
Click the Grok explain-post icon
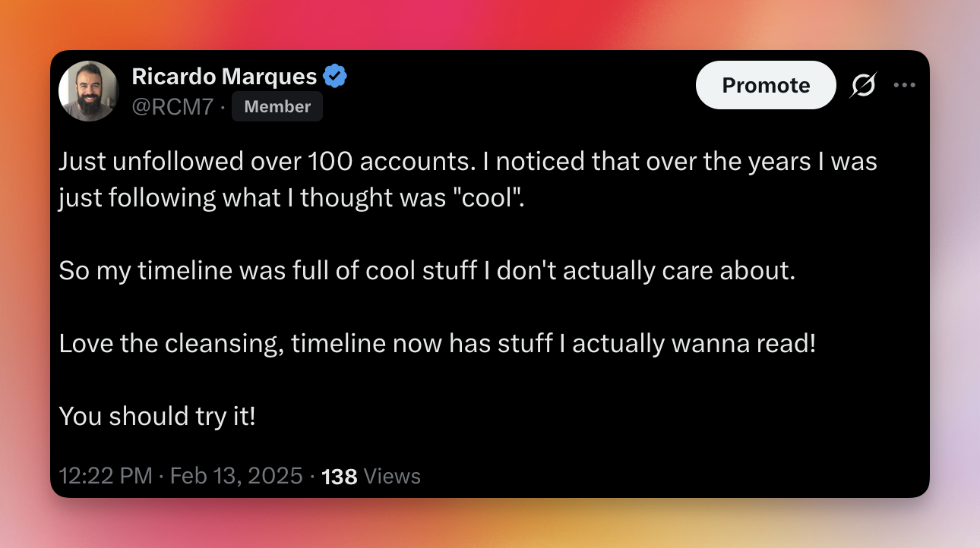coord(863,85)
